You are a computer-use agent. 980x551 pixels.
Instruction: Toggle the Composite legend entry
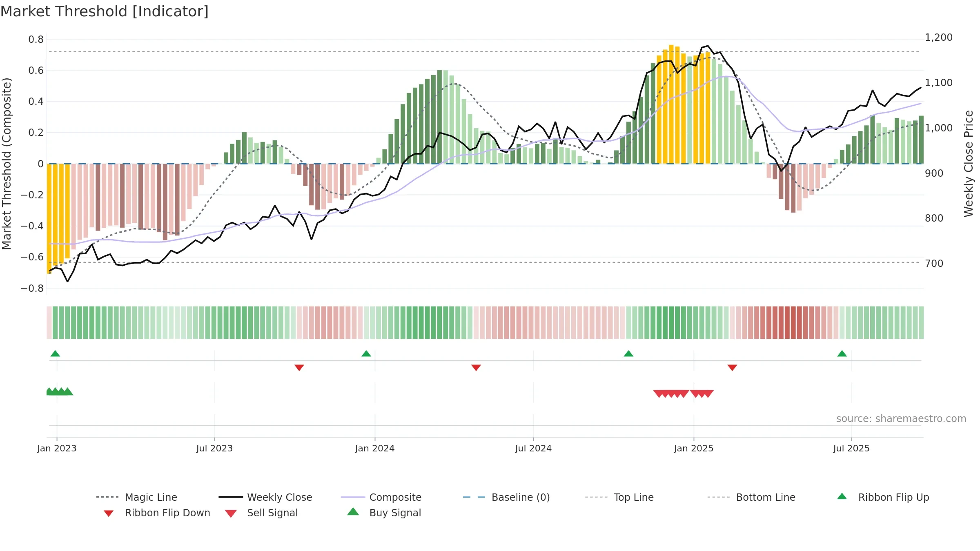pos(381,497)
